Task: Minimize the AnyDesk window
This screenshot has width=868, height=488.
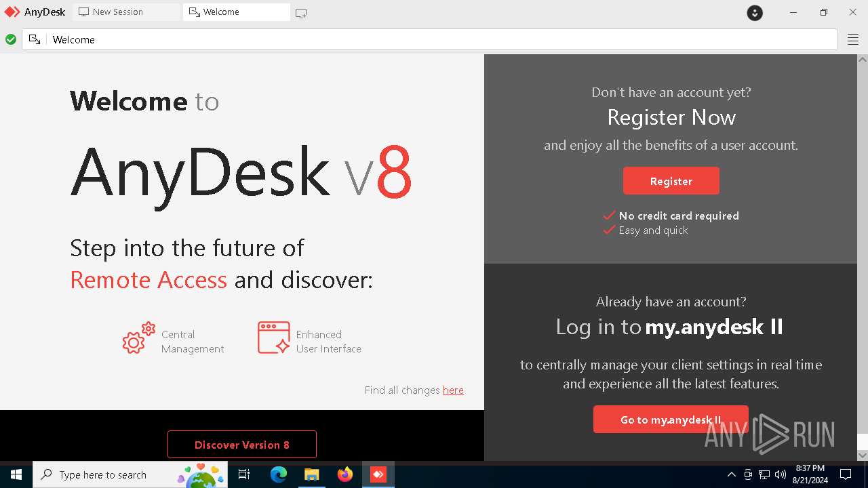Action: [x=793, y=12]
